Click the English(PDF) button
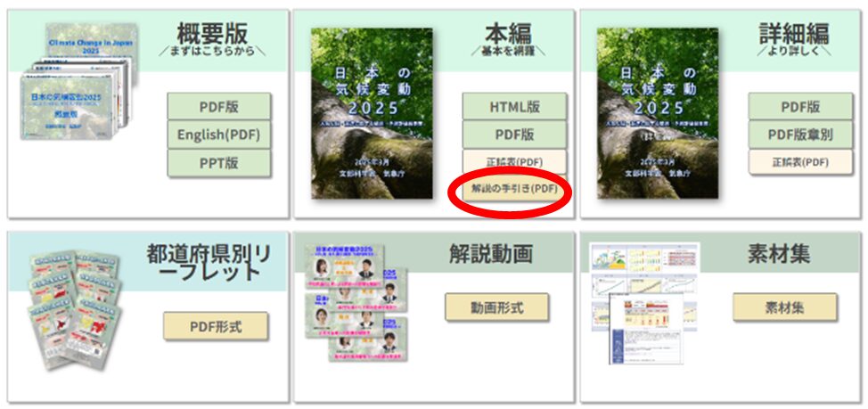This screenshot has width=868, height=409. pyautogui.click(x=218, y=135)
